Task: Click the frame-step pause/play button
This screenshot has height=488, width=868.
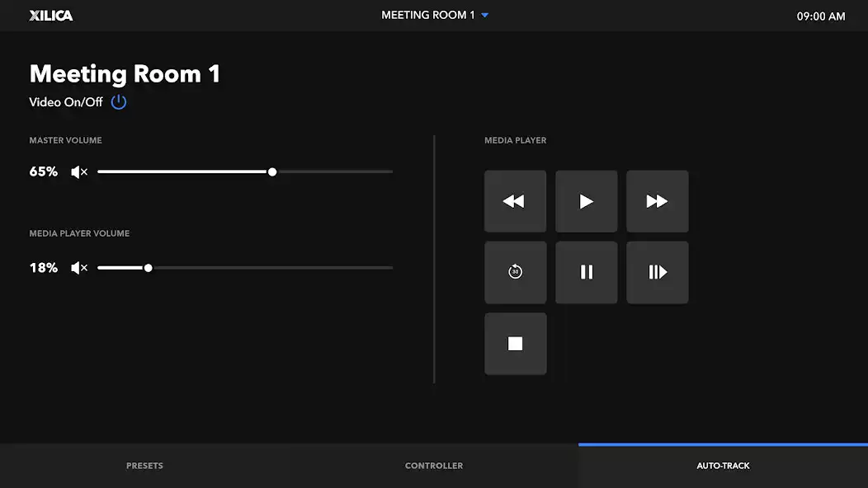Action: click(x=657, y=272)
